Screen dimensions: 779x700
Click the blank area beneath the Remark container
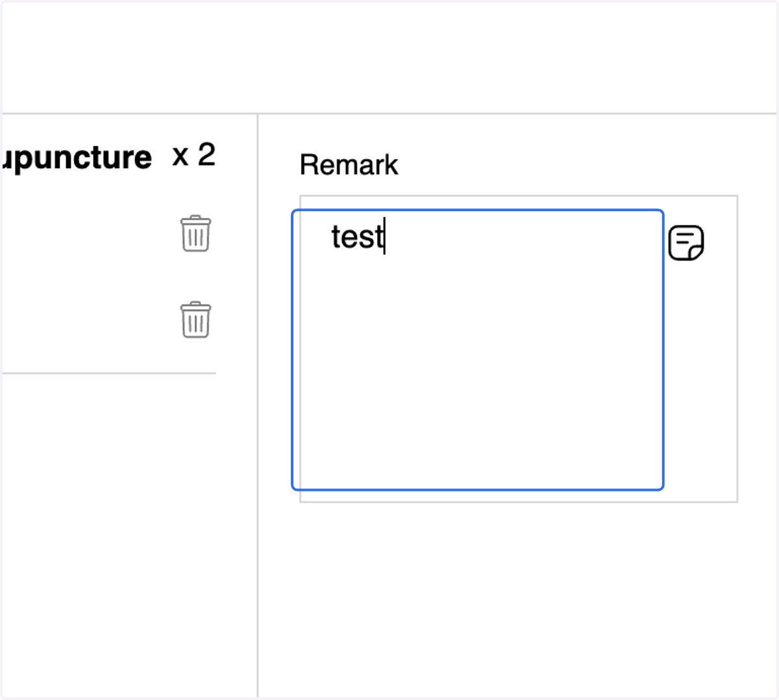(518, 597)
